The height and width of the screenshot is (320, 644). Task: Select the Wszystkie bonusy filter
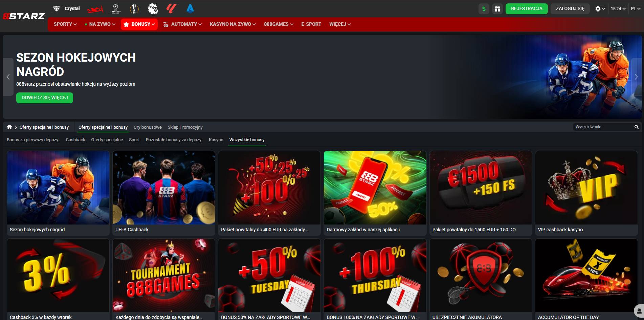click(247, 140)
